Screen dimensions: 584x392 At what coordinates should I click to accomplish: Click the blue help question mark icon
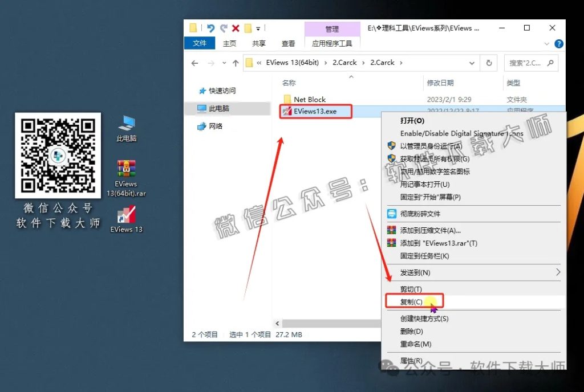(x=558, y=43)
